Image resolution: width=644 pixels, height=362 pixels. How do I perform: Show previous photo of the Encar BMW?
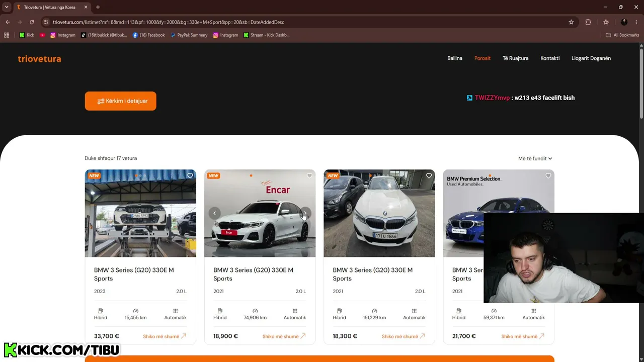(214, 213)
